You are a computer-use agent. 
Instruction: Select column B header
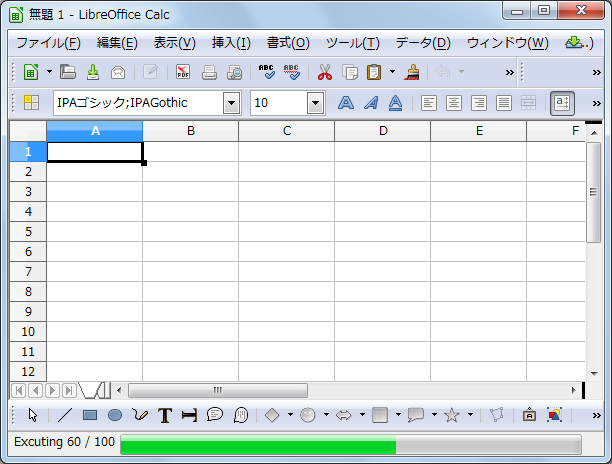point(190,131)
